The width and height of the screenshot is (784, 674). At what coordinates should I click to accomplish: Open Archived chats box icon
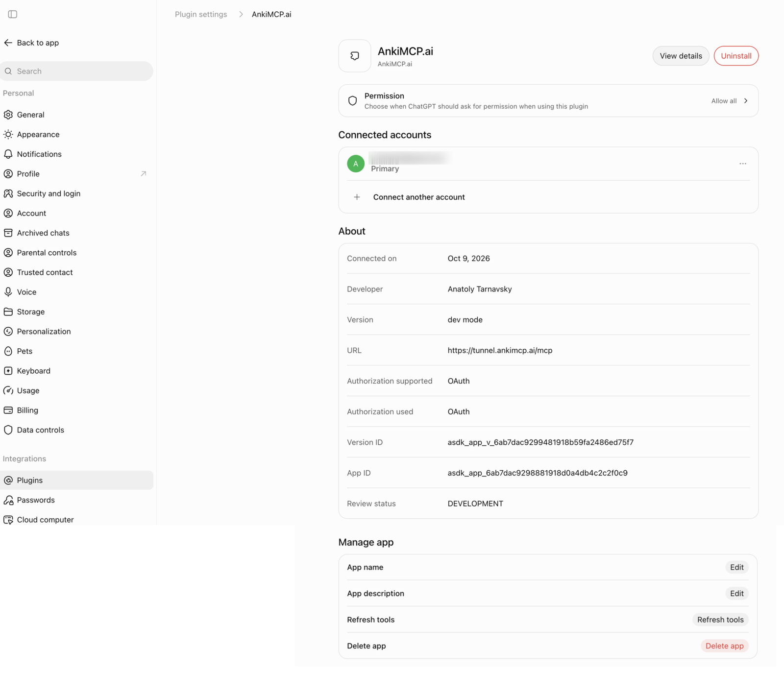[8, 233]
